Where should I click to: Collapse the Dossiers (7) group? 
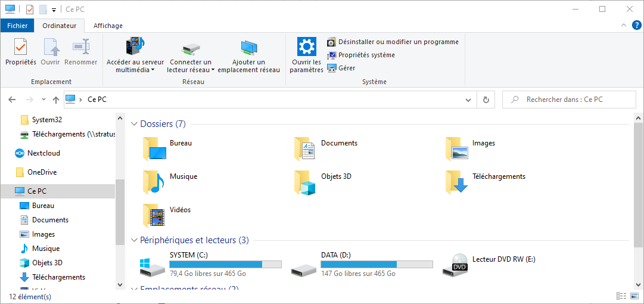134,124
